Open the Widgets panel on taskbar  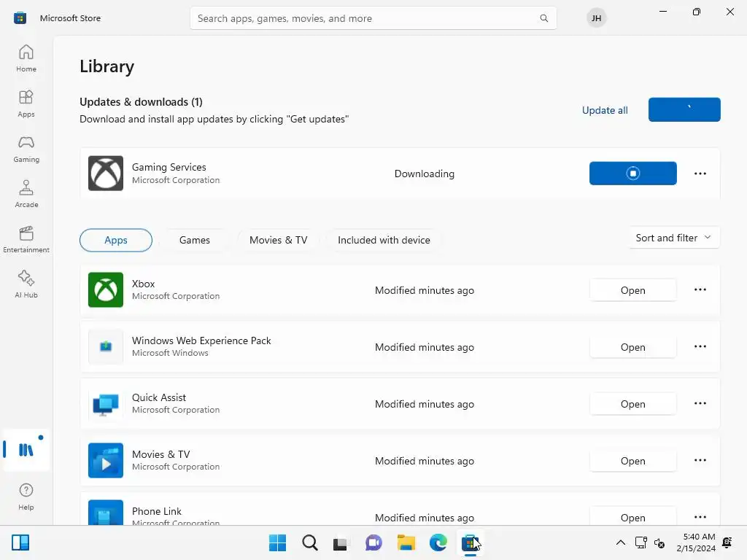pos(20,542)
